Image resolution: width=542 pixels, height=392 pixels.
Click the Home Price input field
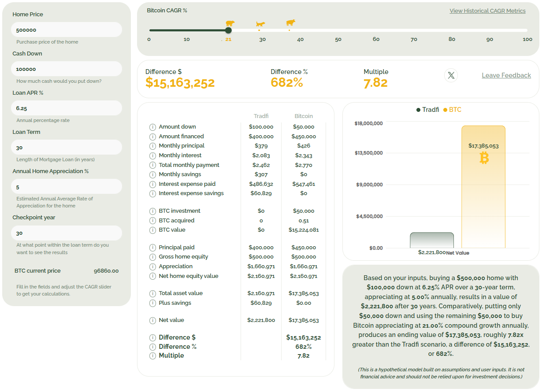[67, 30]
